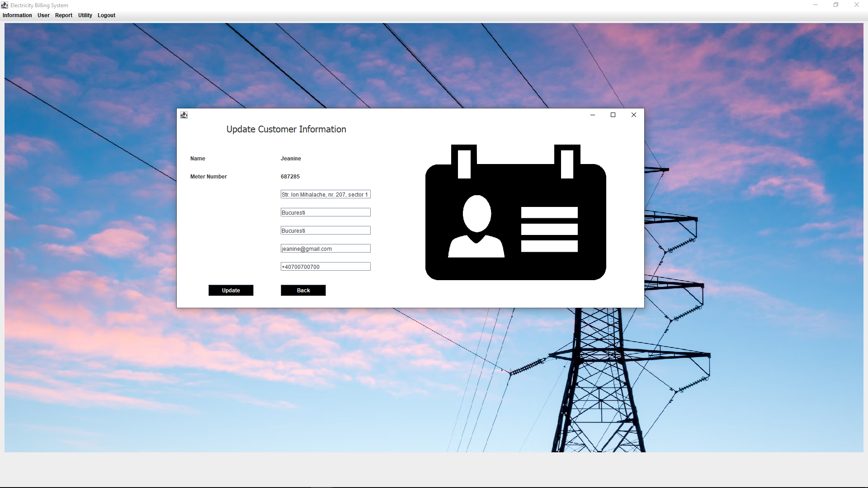Screen dimensions: 868x488
Task: Click the ID card badge image
Action: 516,212
